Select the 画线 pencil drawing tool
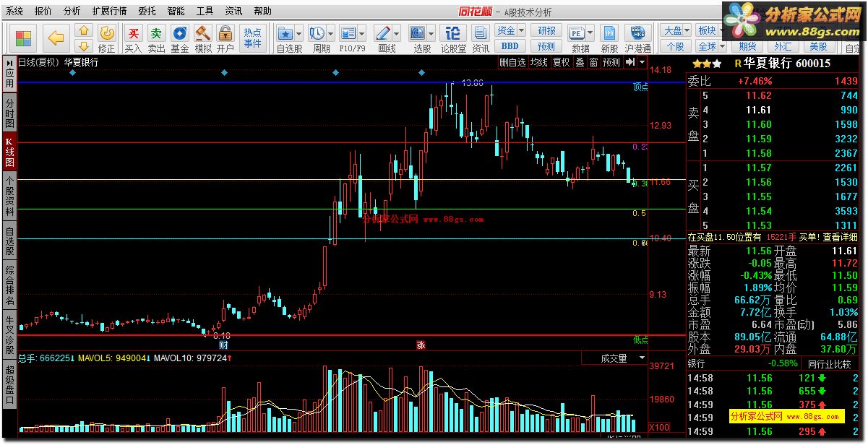The image size is (868, 445). (383, 33)
